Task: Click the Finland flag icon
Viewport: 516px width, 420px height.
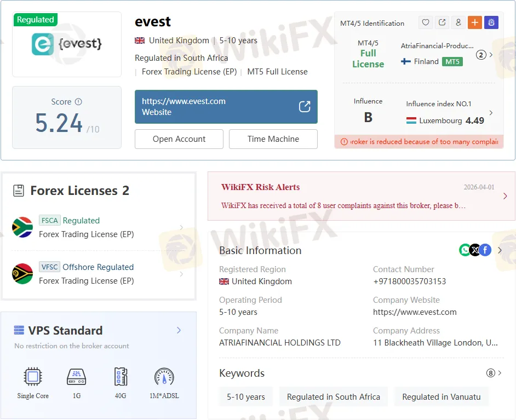Action: point(406,61)
